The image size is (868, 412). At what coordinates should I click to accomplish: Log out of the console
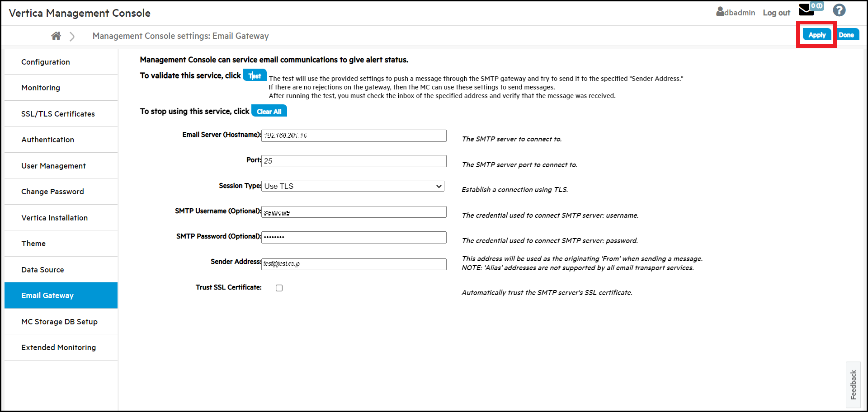pyautogui.click(x=776, y=13)
